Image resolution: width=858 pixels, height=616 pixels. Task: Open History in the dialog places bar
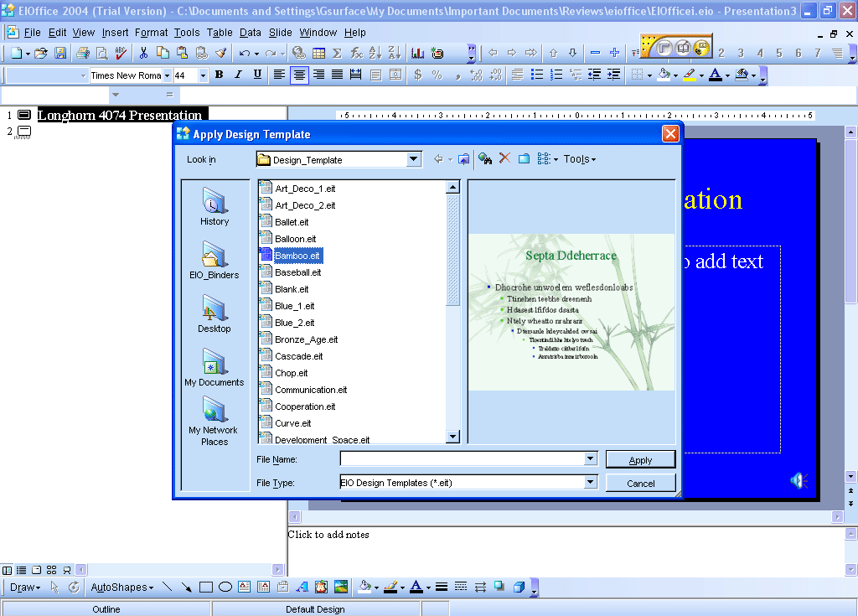(x=214, y=207)
